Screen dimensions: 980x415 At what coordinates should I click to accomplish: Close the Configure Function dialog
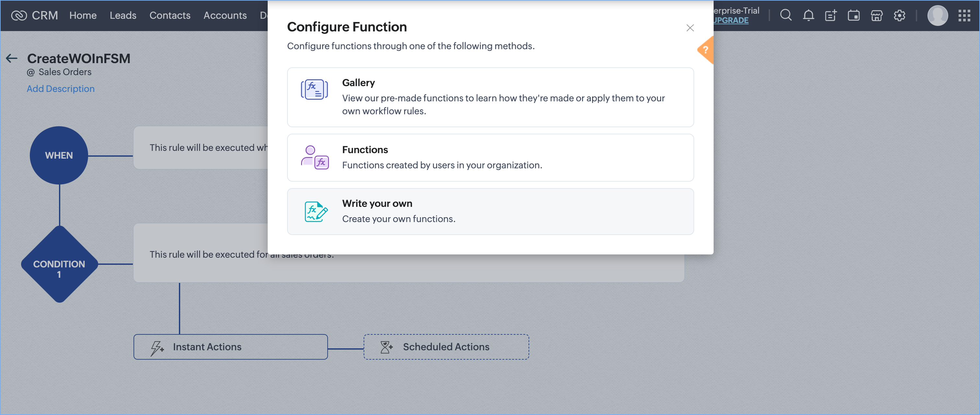click(x=690, y=28)
